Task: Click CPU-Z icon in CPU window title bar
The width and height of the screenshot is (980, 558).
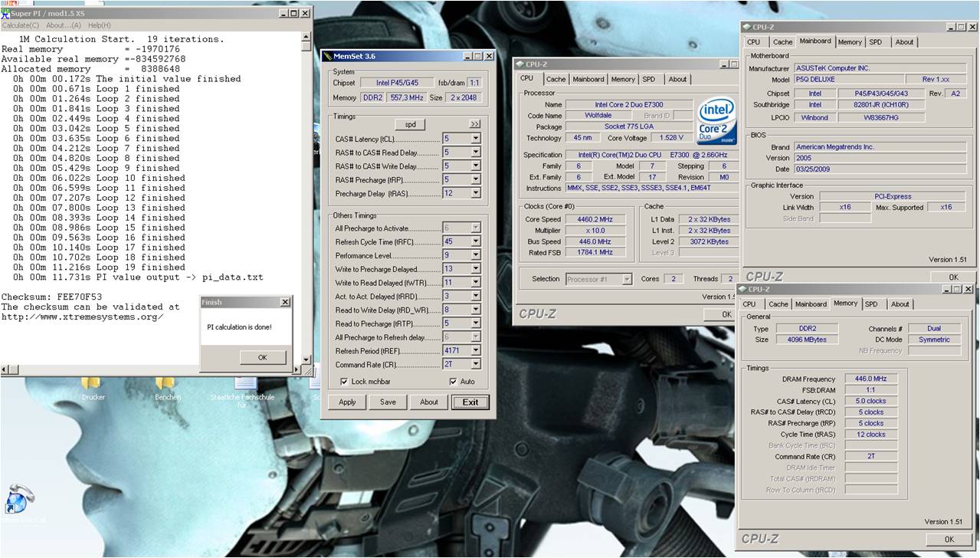Action: click(x=519, y=64)
